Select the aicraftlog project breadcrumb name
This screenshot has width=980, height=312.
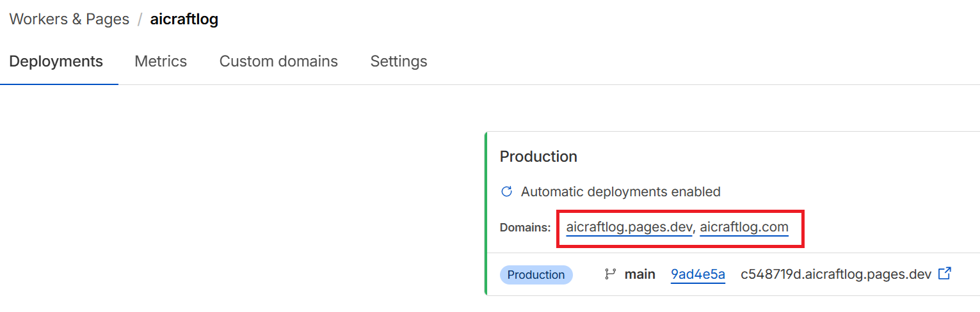click(x=184, y=19)
